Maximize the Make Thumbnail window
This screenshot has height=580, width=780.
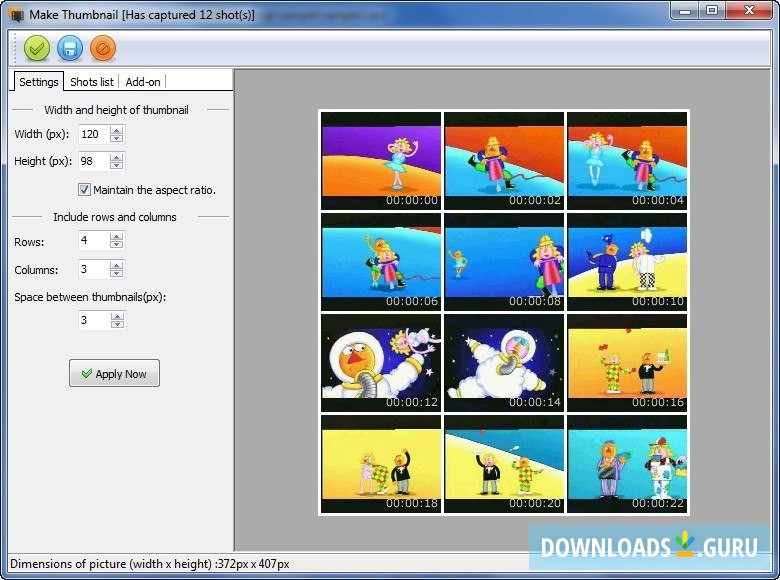pyautogui.click(x=712, y=10)
